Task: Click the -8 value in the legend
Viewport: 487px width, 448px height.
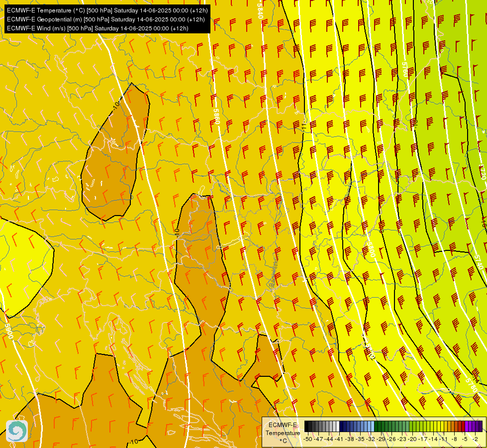Action: tap(454, 439)
